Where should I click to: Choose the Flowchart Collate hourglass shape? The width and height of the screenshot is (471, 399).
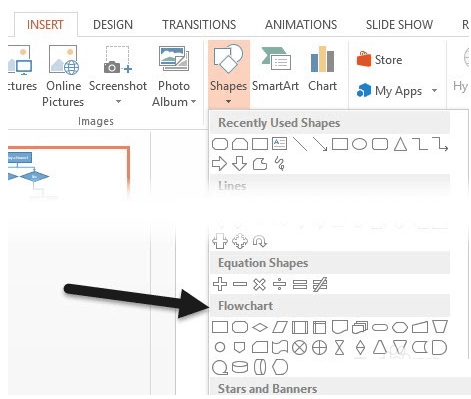pos(339,348)
